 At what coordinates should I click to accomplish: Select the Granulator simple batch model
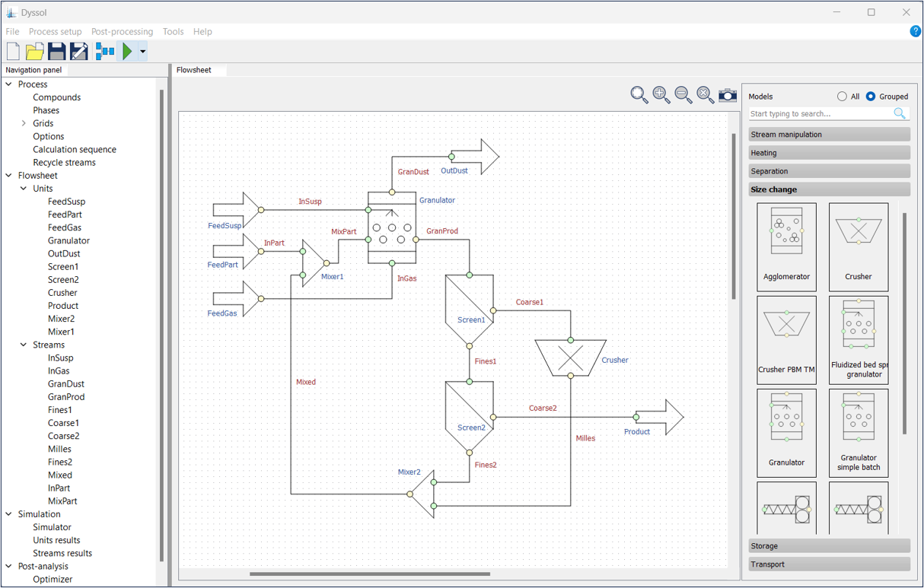(x=859, y=432)
